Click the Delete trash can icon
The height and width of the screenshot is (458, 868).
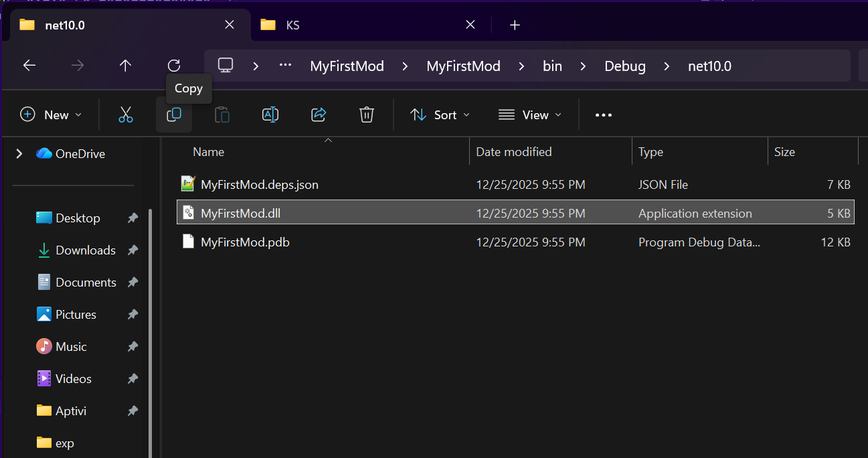(366, 115)
